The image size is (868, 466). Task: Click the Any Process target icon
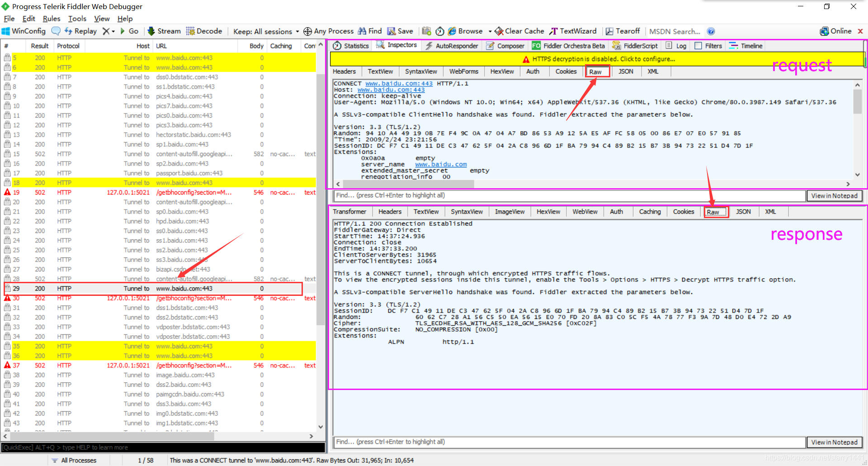click(x=307, y=31)
